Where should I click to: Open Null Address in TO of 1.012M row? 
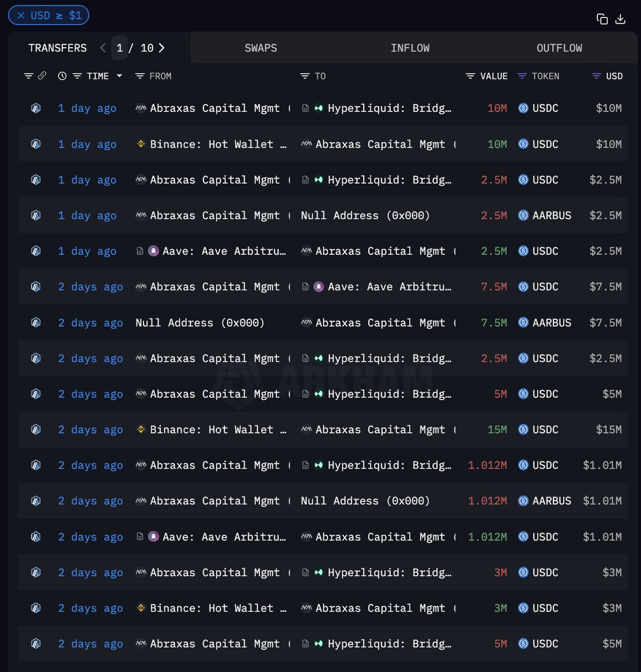click(x=365, y=501)
